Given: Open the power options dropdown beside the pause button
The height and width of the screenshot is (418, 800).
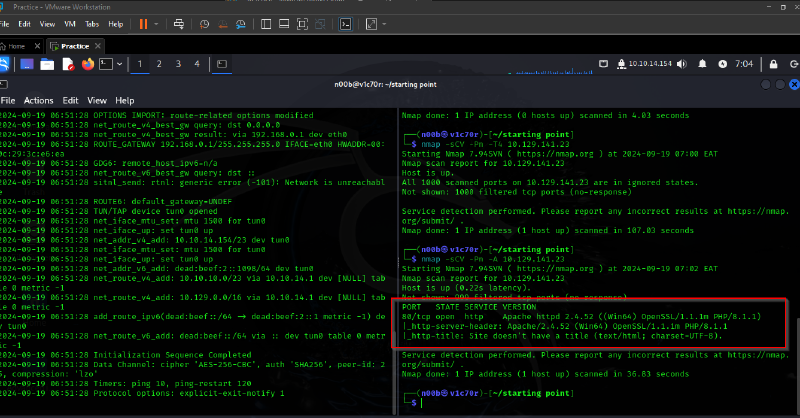Looking at the screenshot, I should (158, 22).
